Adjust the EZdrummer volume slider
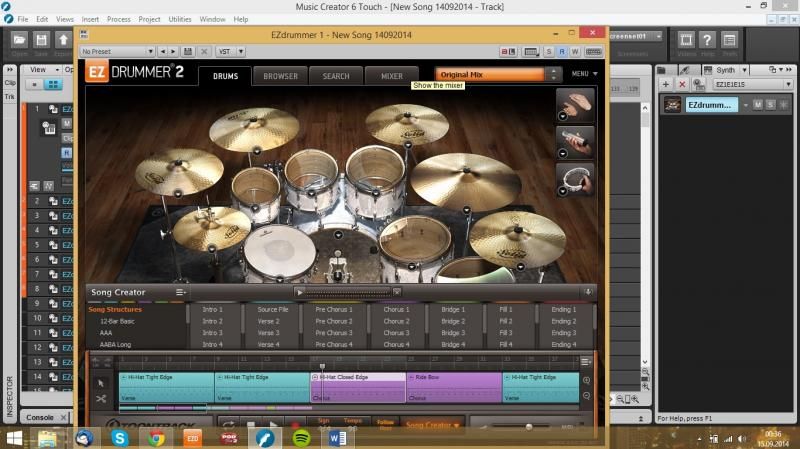Screen dimensions: 800x449 (x=529, y=426)
